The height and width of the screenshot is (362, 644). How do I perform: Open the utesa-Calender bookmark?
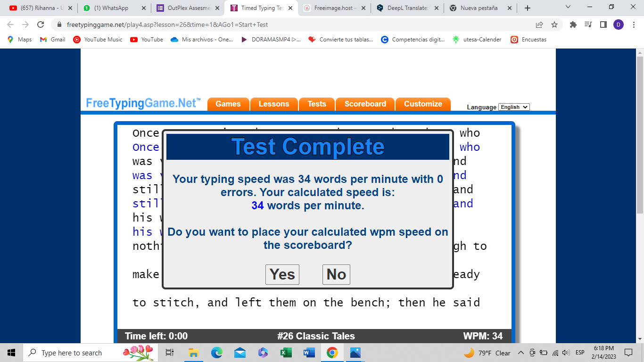click(x=477, y=40)
